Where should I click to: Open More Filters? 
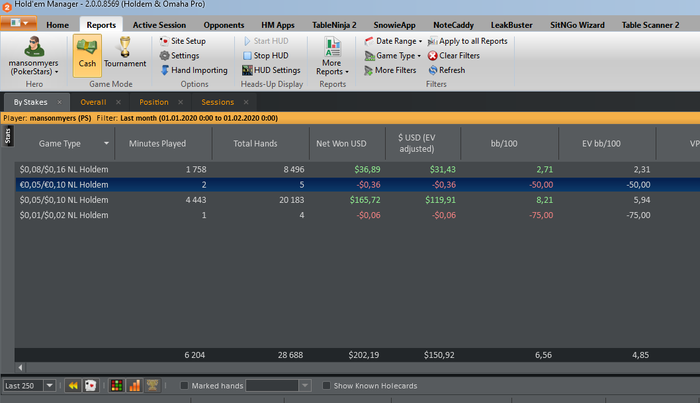point(390,71)
